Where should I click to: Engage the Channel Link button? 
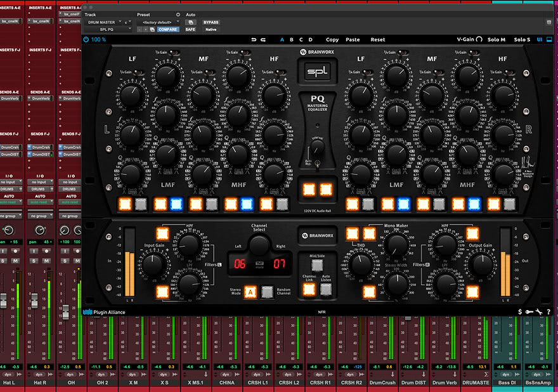pos(309,288)
